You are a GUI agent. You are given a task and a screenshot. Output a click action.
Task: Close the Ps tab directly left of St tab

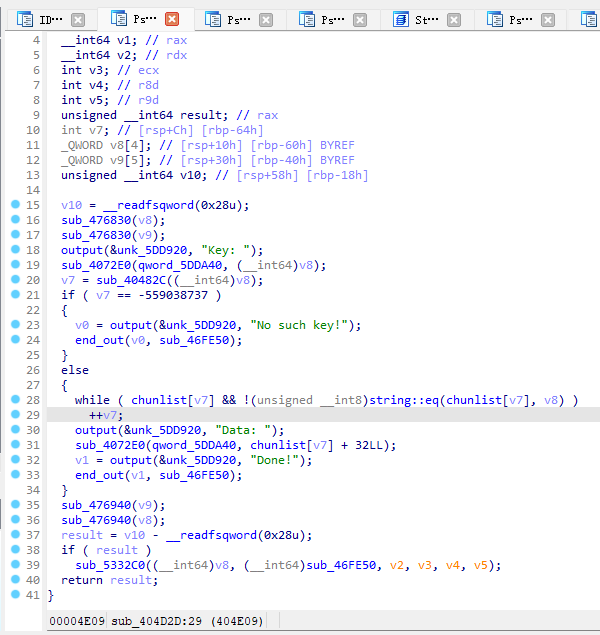pyautogui.click(x=360, y=20)
